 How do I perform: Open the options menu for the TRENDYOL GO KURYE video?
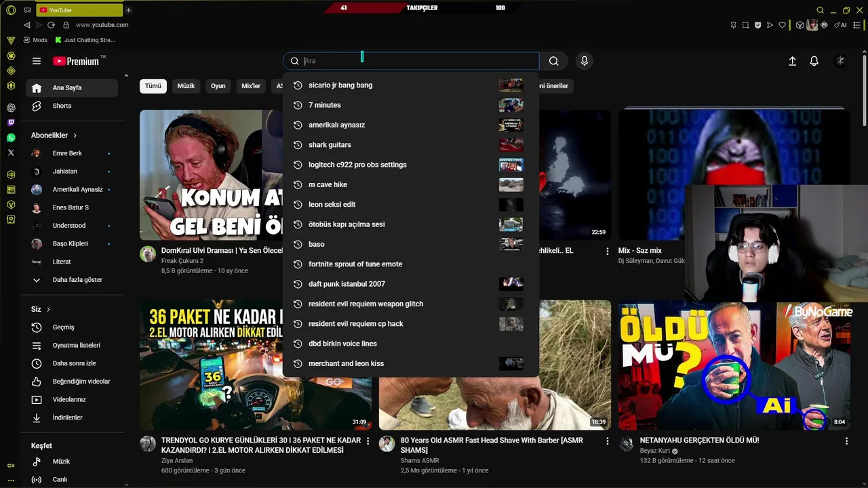368,441
